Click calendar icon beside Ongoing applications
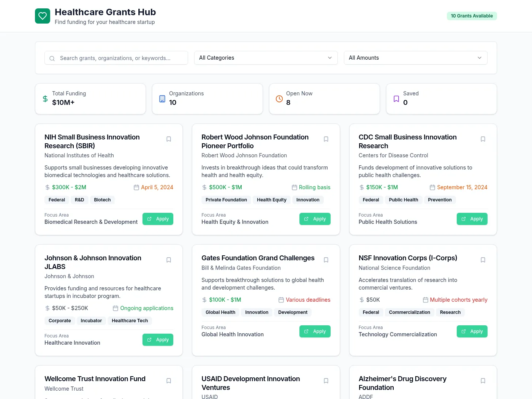This screenshot has height=399, width=532. (x=116, y=308)
